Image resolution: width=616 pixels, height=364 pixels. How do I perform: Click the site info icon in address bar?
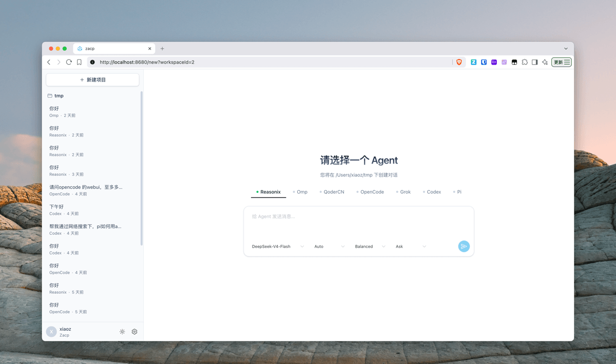pos(92,62)
